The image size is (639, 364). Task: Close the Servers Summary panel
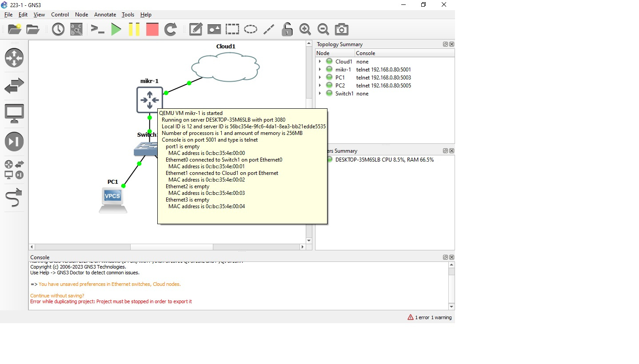(x=451, y=151)
